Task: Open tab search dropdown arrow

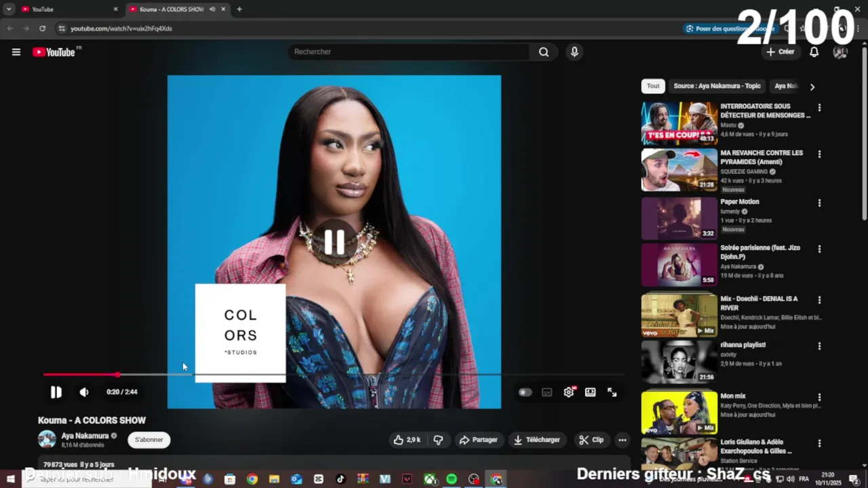Action: (9, 9)
